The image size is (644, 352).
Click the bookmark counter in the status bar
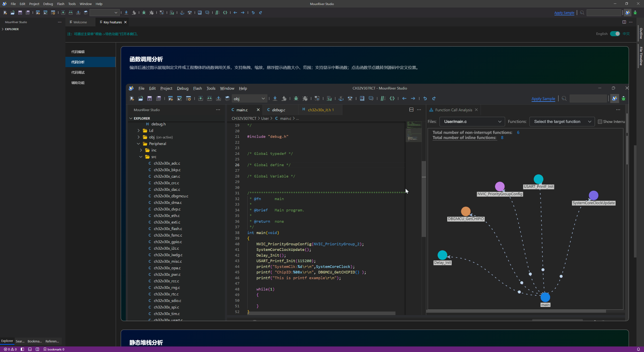pyautogui.click(x=54, y=349)
